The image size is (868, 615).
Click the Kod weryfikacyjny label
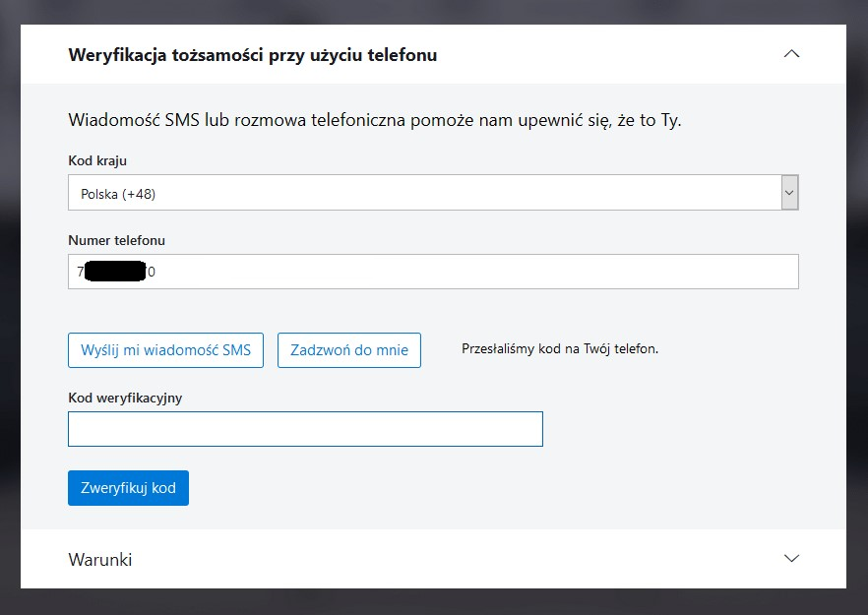pos(125,398)
